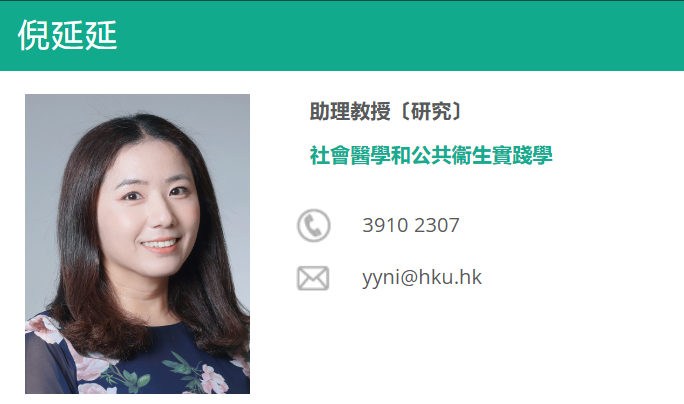Click the telephone handset icon
The image size is (684, 404).
click(314, 226)
